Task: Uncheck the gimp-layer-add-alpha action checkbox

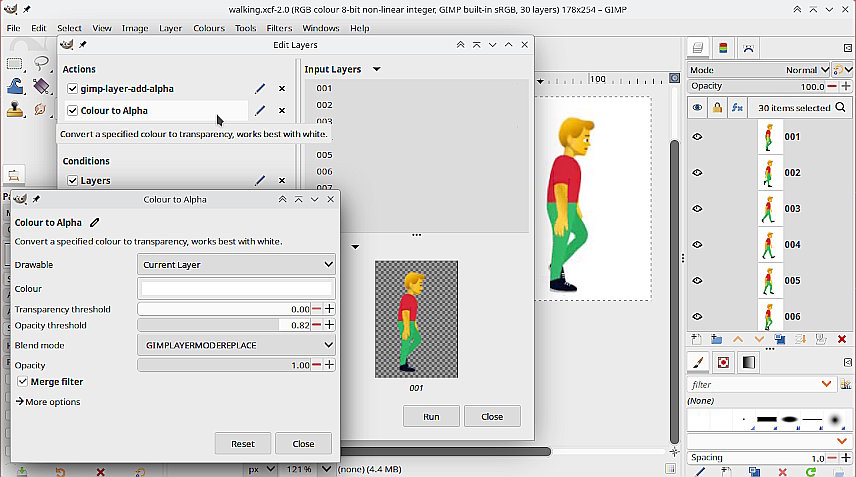Action: point(72,89)
